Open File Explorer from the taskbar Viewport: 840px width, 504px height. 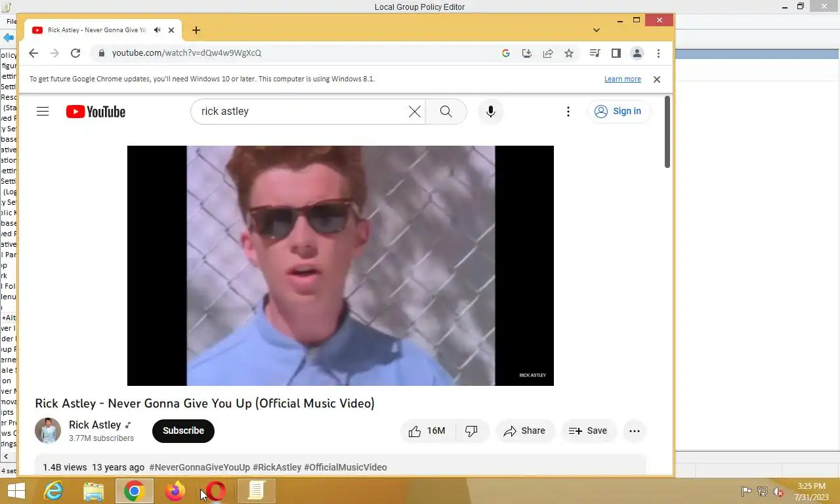pyautogui.click(x=94, y=491)
